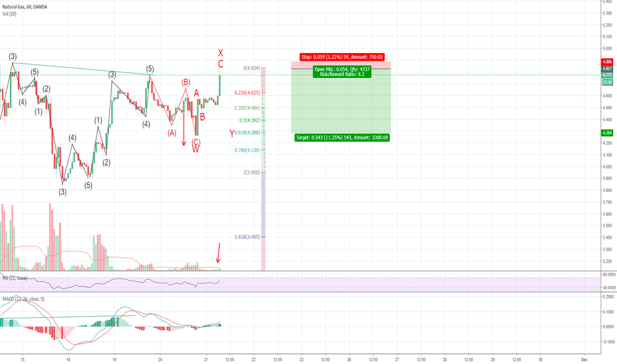Click the Dec label on the time axis

[x=585, y=359]
